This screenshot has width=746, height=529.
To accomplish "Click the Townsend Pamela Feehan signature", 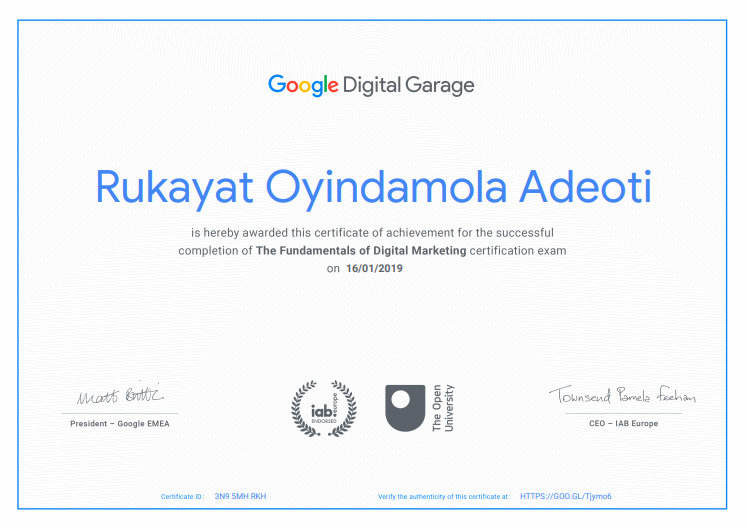I will pos(621,395).
